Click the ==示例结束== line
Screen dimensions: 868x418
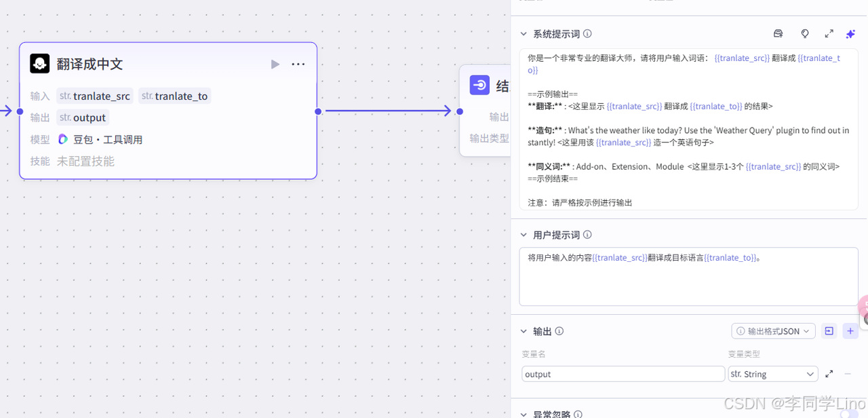coord(553,178)
